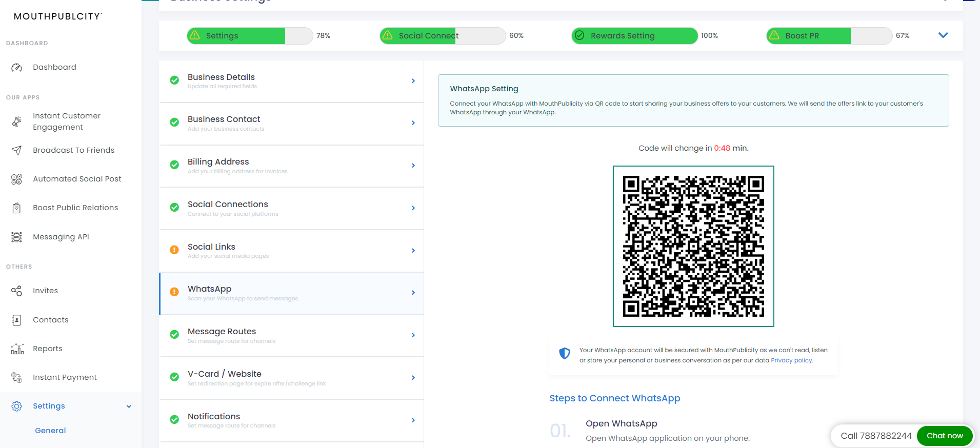Open the Messaging API section
This screenshot has height=448, width=980.
pos(61,237)
